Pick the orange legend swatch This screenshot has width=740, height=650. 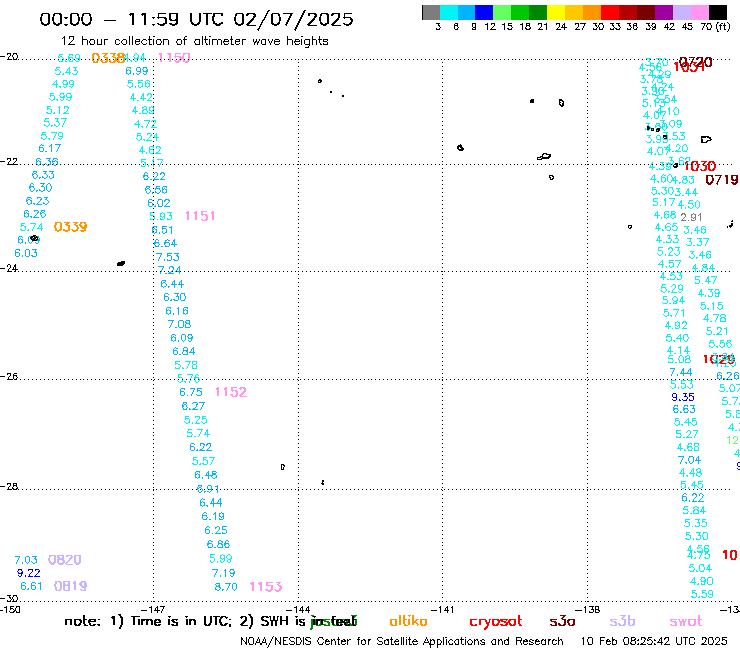pyautogui.click(x=592, y=12)
